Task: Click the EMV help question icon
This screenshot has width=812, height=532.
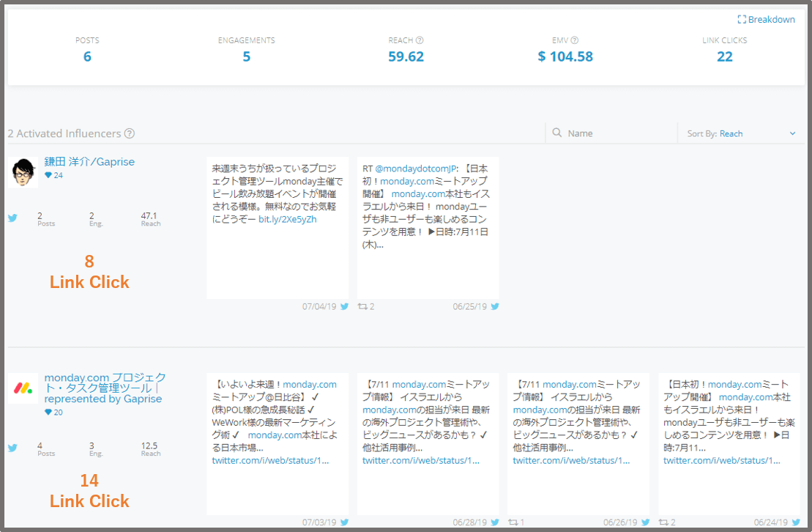Action: click(x=574, y=40)
